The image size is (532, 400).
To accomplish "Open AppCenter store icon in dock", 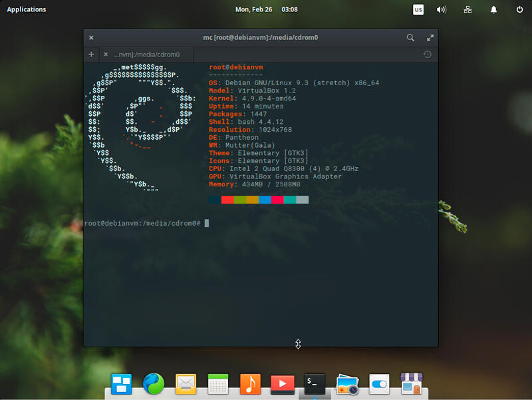I will pos(411,384).
